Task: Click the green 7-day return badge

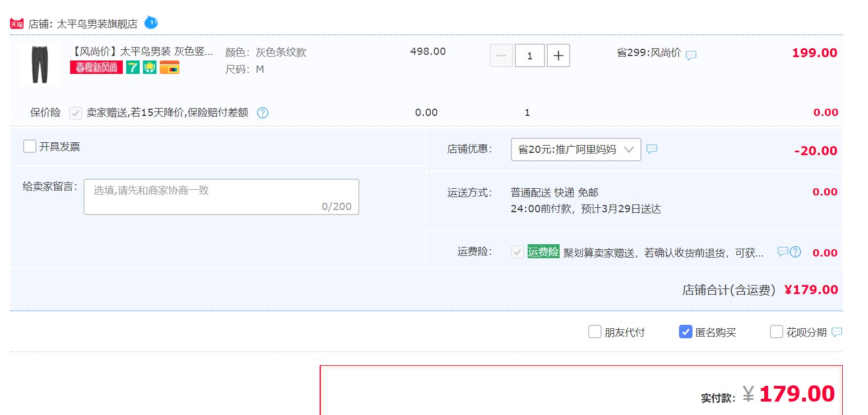Action: coord(133,68)
